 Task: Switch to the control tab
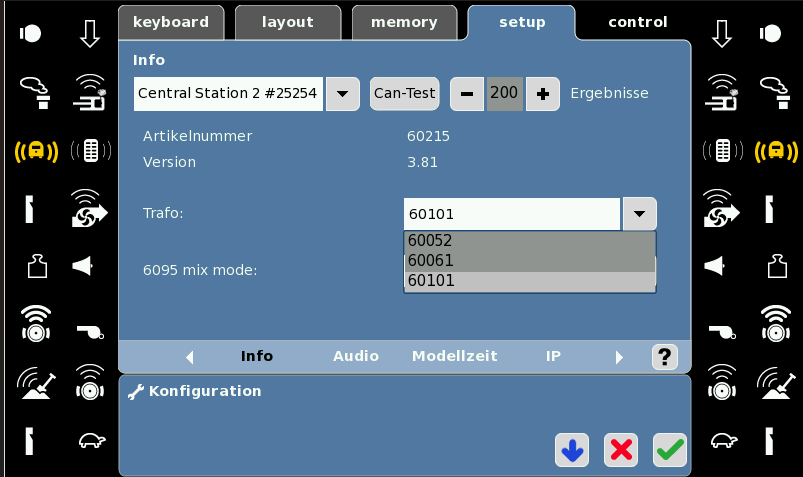638,23
